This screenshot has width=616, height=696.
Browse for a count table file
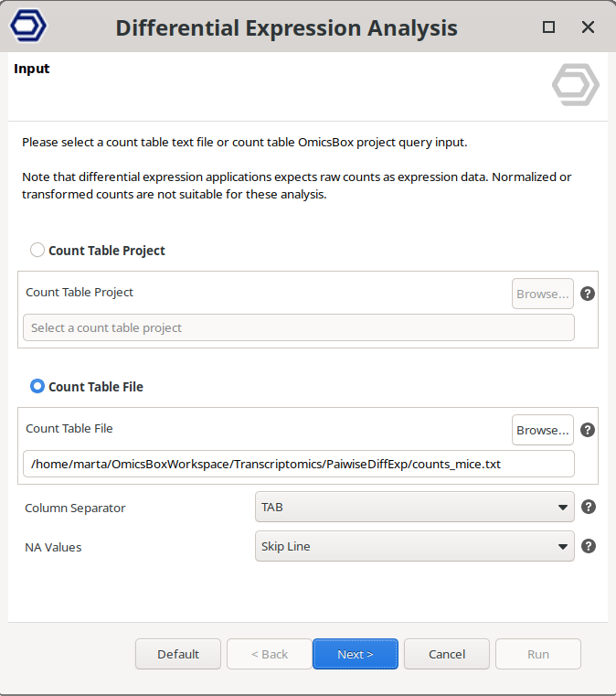click(542, 430)
